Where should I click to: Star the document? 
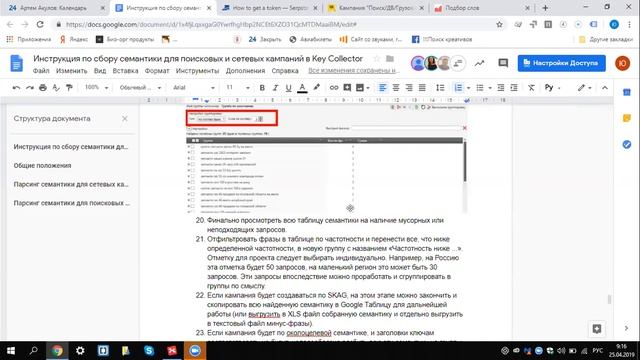(x=377, y=59)
